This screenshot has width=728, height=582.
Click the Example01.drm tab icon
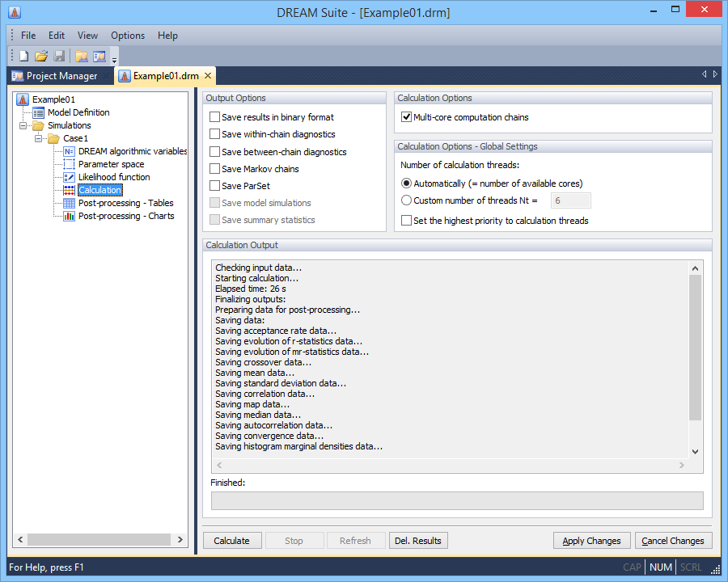pos(125,76)
